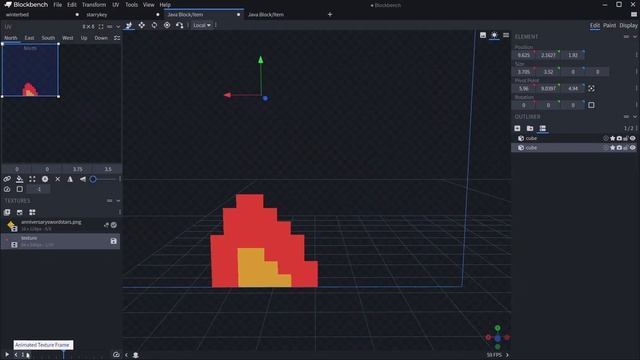Select the Rotate tool
Screen dimensions: 640x360
[154, 25]
